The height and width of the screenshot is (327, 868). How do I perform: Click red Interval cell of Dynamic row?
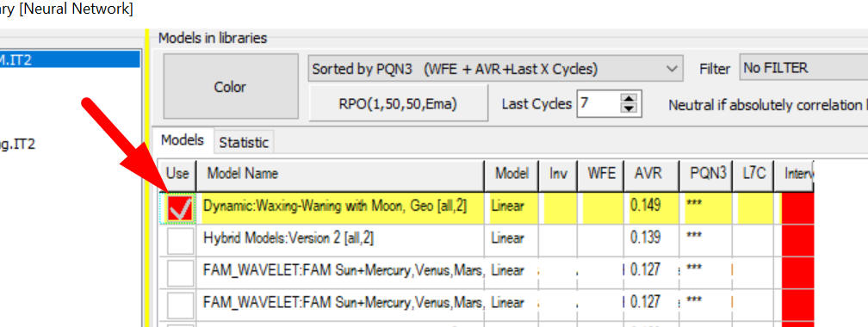pyautogui.click(x=797, y=207)
